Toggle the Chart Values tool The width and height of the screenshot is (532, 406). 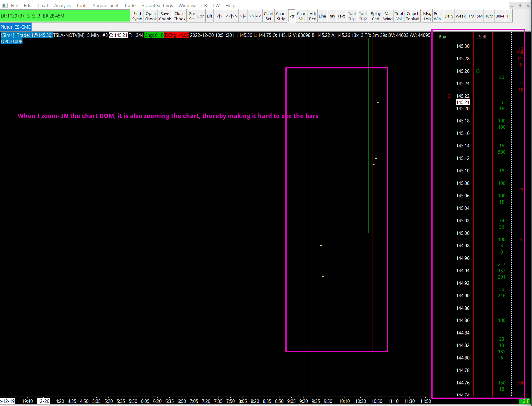tap(302, 16)
